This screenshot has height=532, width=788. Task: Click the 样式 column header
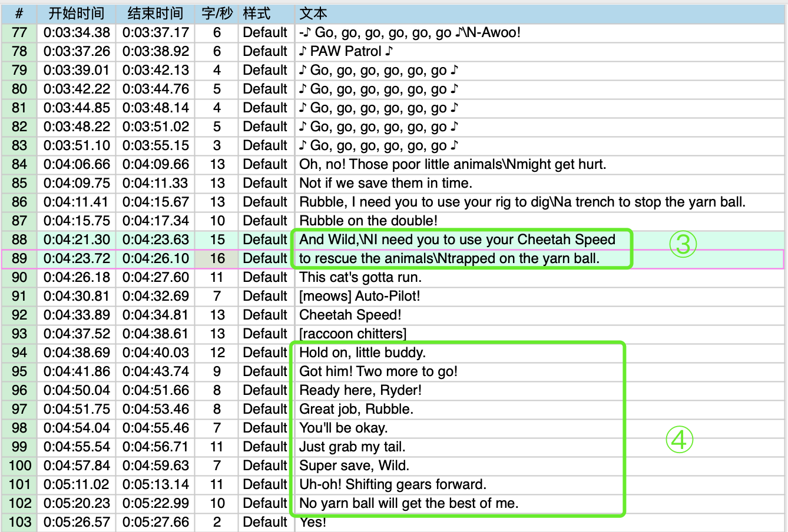(266, 14)
